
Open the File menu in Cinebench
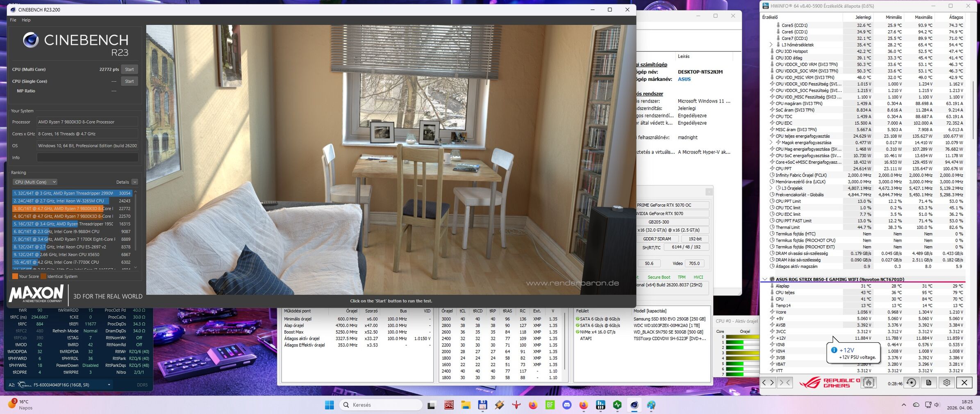coord(13,20)
